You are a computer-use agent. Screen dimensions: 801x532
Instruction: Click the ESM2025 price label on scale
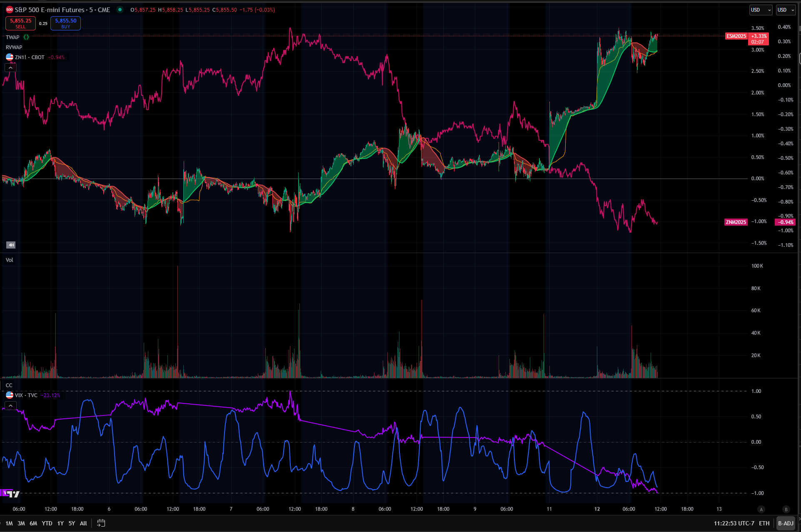(x=736, y=36)
